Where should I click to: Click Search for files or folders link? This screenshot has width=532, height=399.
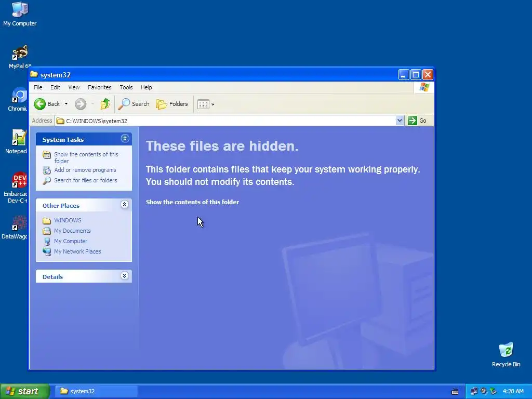point(86,180)
